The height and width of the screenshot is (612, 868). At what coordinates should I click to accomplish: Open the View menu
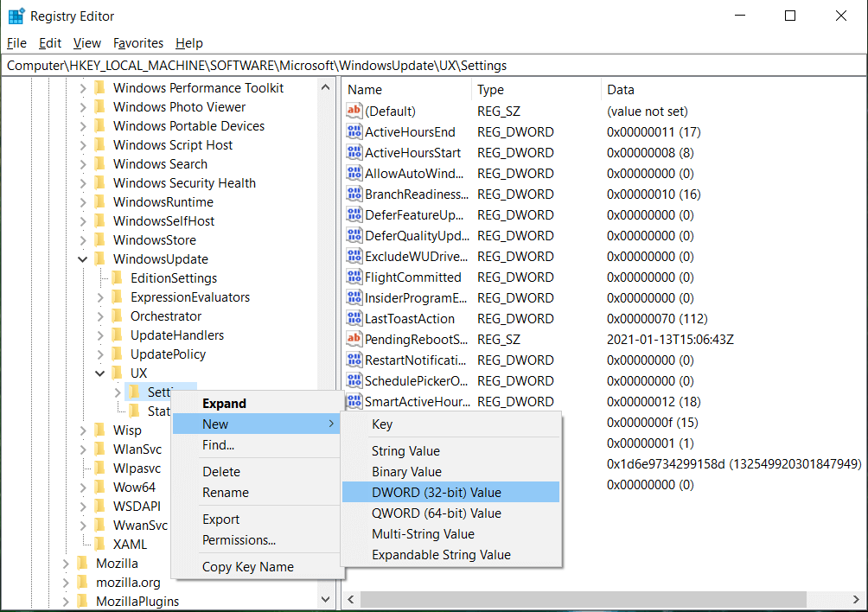click(x=87, y=43)
